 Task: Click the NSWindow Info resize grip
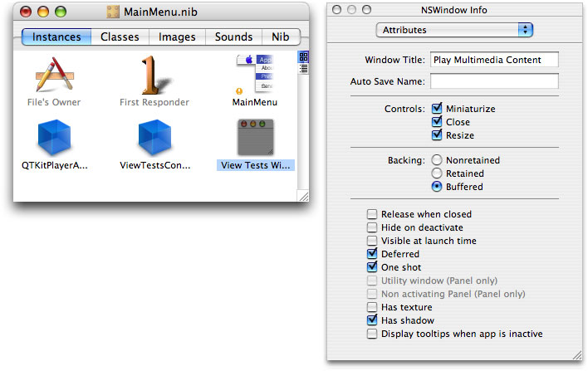(576, 355)
